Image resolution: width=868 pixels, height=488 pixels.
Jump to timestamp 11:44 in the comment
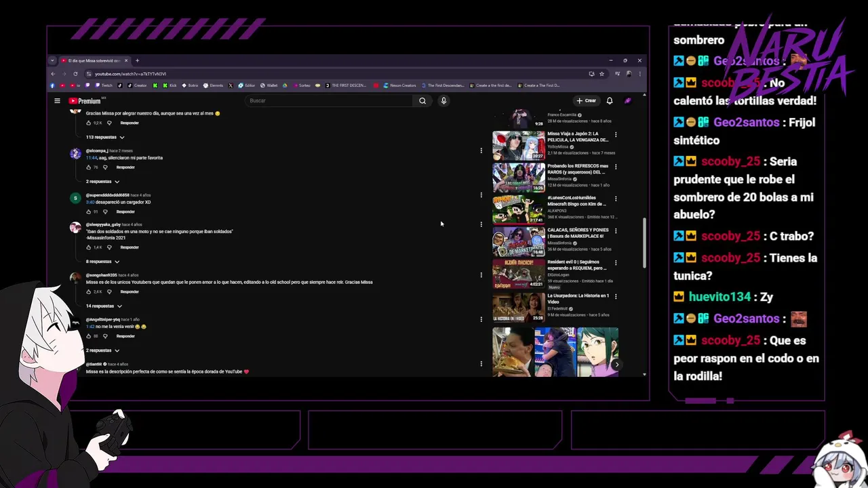pos(92,158)
